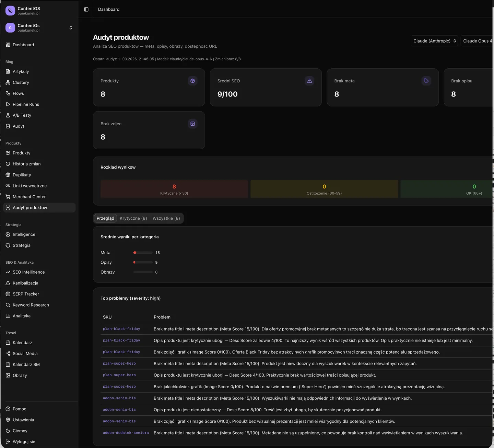Click the Sredni SEO warning triangle icon
The height and width of the screenshot is (448, 494).
coord(309,81)
